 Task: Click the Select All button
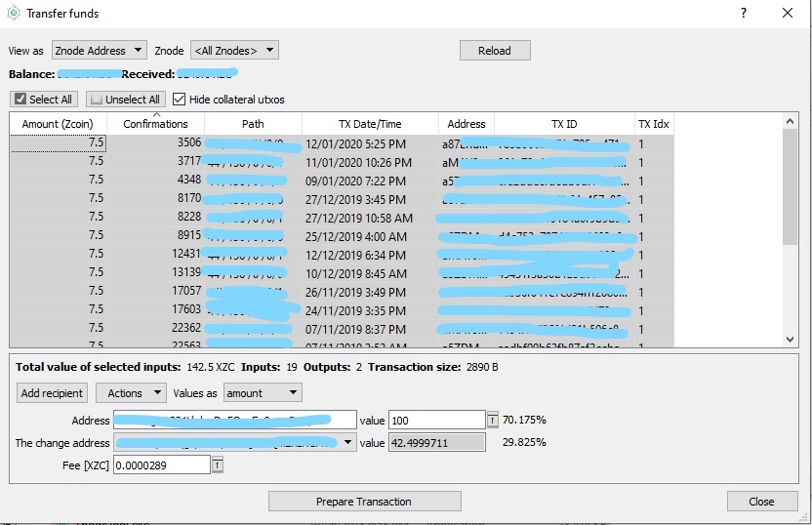coord(44,100)
